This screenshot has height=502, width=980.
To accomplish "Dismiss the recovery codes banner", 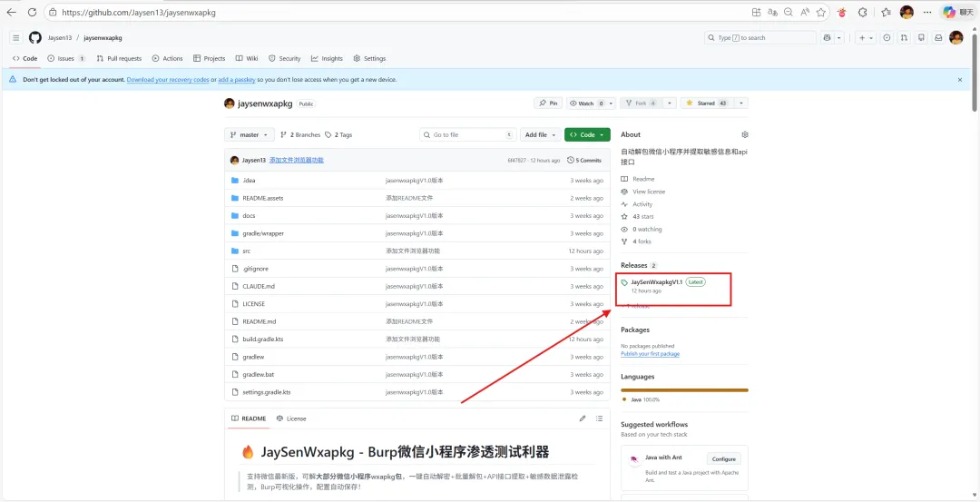I will (960, 80).
